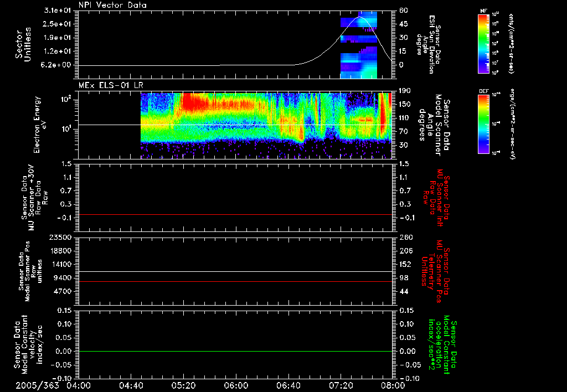Click the white line in Scanner Pos panel
This screenshot has height=392, width=567.
click(x=235, y=271)
